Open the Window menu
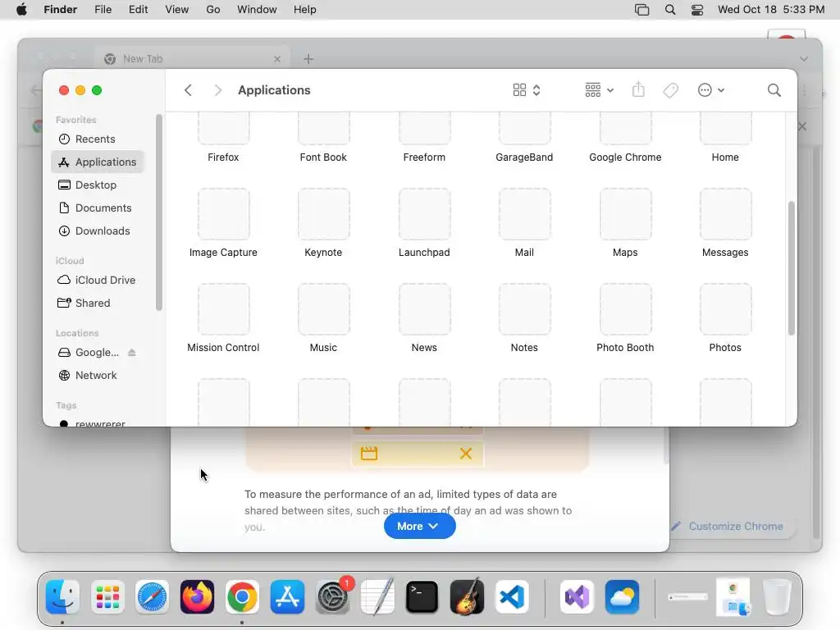The height and width of the screenshot is (630, 840). 257,10
